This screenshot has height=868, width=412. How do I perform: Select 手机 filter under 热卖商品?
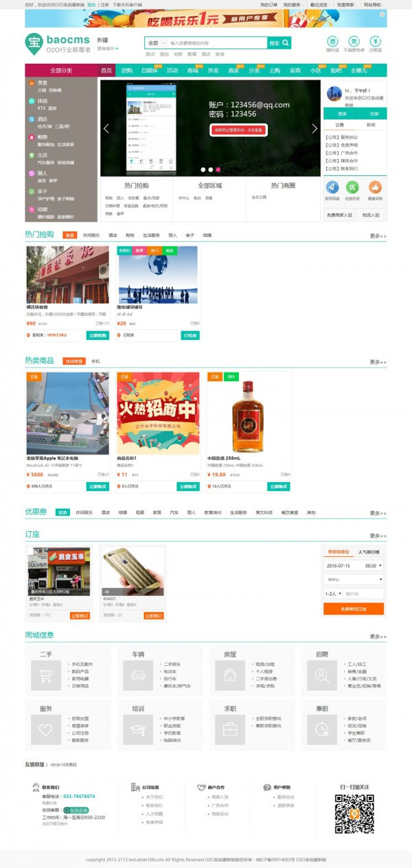[x=95, y=361]
